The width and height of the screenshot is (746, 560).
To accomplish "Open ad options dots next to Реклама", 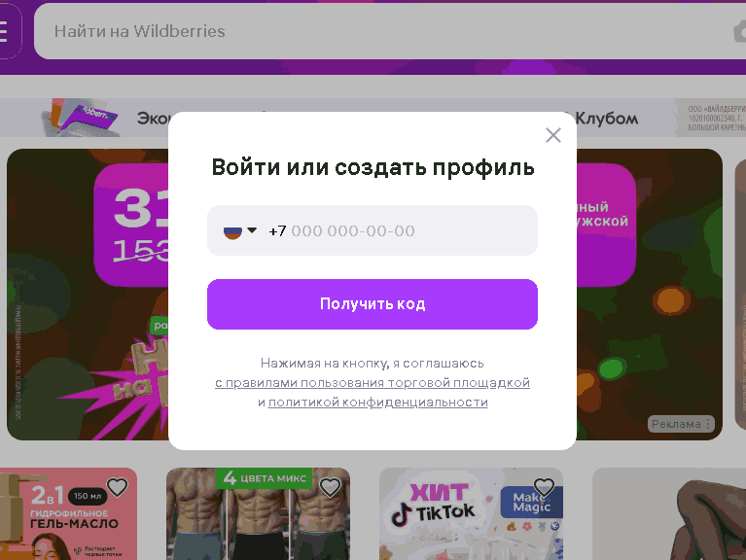I will point(708,424).
